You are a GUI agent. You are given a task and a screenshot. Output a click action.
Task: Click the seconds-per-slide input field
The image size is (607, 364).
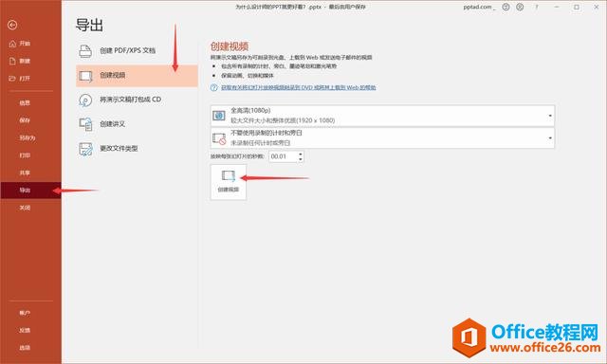(x=283, y=156)
